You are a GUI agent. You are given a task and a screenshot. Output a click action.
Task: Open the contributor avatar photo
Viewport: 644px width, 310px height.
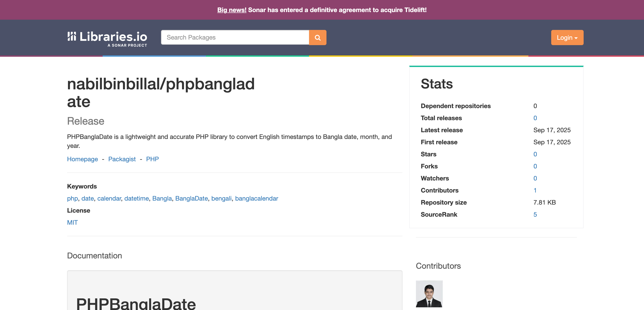(x=429, y=294)
